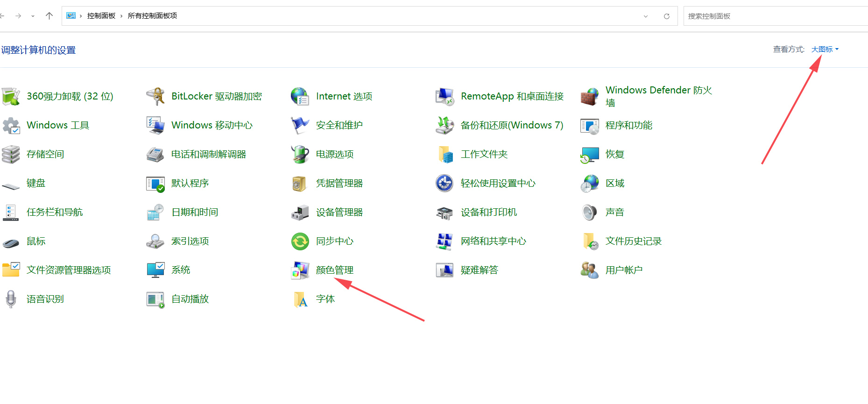This screenshot has height=404, width=868.
Task: Select 控制面板 in the breadcrumb path
Action: point(101,16)
